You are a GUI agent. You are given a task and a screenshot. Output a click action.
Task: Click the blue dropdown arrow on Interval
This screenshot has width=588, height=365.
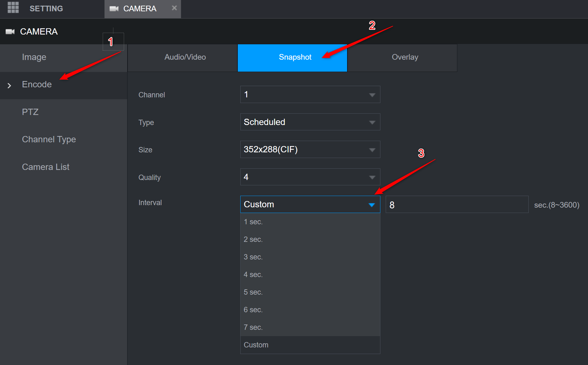coord(372,204)
